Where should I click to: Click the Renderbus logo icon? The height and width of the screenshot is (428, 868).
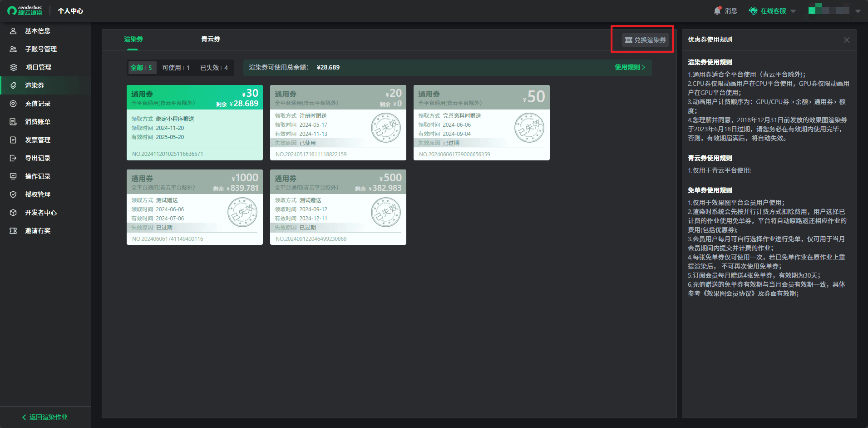[12, 10]
